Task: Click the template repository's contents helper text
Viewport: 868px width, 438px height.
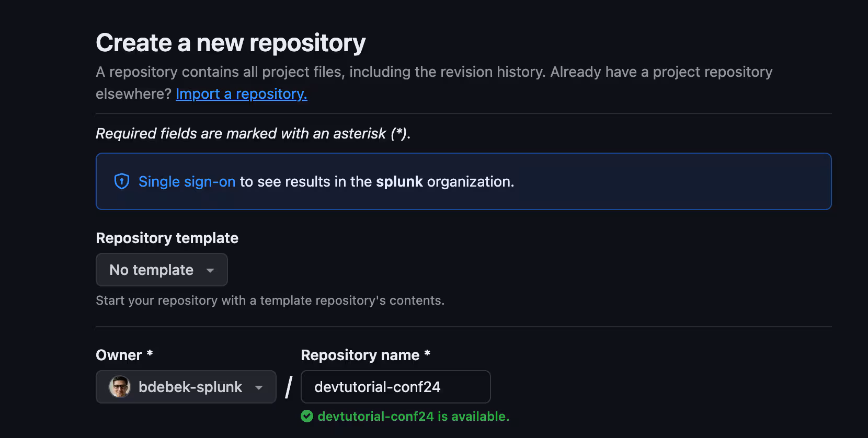Action: [x=270, y=301]
